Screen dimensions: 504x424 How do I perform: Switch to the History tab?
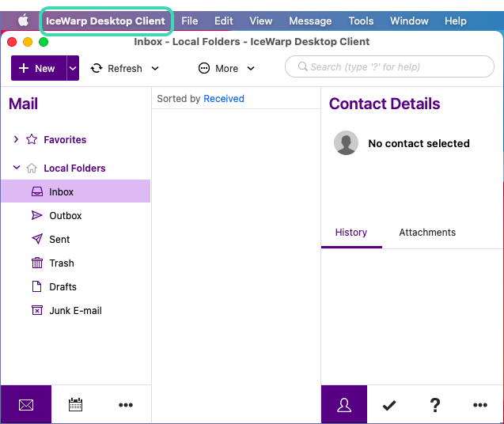[351, 232]
